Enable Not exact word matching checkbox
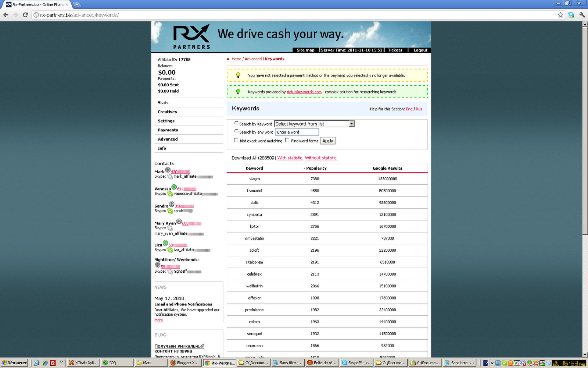 pos(236,140)
